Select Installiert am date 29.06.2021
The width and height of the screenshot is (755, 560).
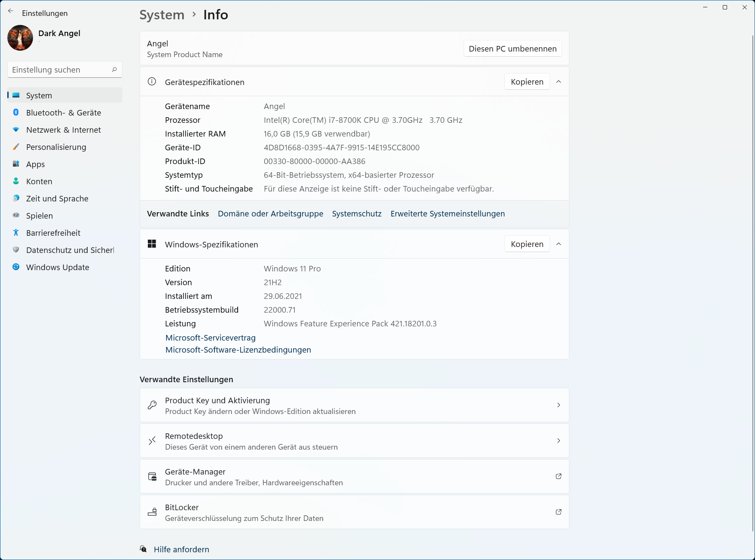point(283,296)
